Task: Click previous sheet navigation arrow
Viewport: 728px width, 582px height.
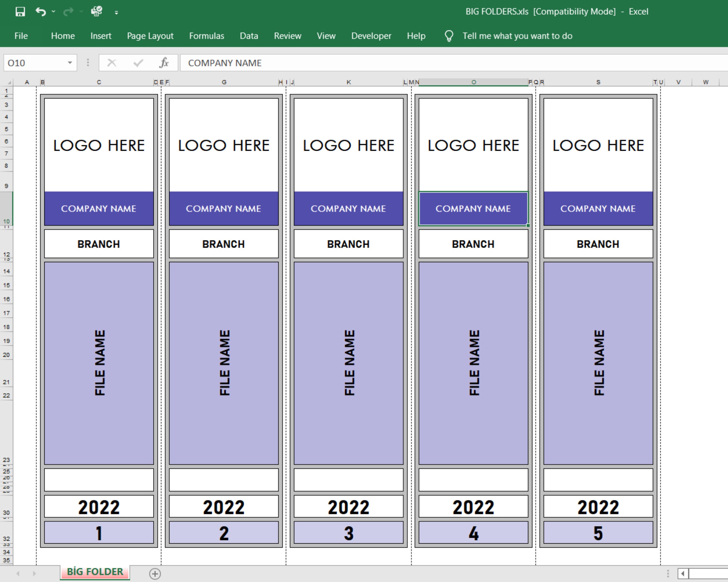Action: tap(18, 574)
